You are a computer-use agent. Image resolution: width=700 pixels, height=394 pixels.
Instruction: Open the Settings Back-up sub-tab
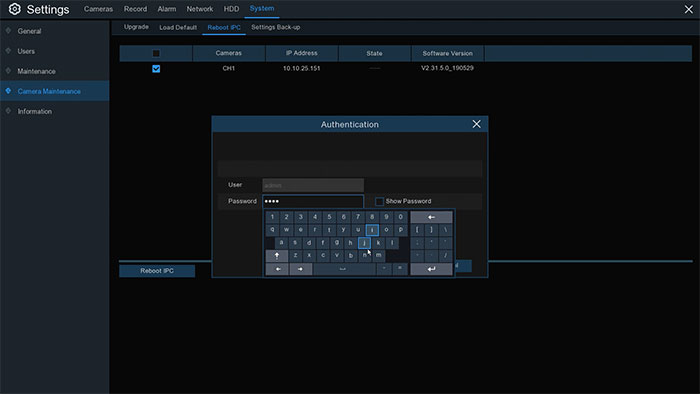point(275,27)
